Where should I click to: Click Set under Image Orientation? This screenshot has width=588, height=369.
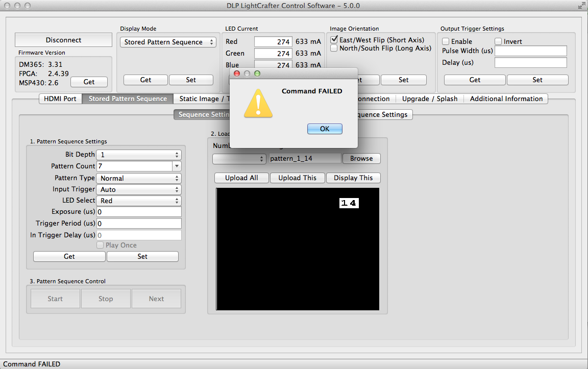(x=404, y=80)
